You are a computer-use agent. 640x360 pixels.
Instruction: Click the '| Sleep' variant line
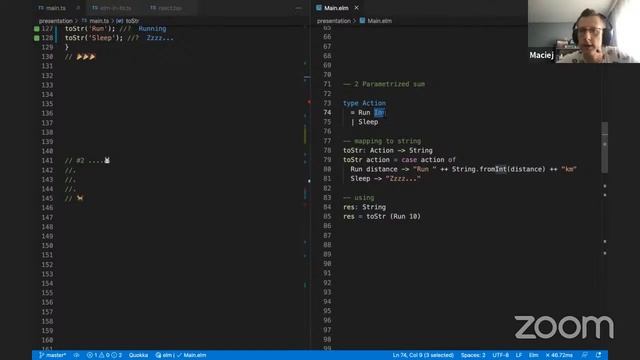364,122
